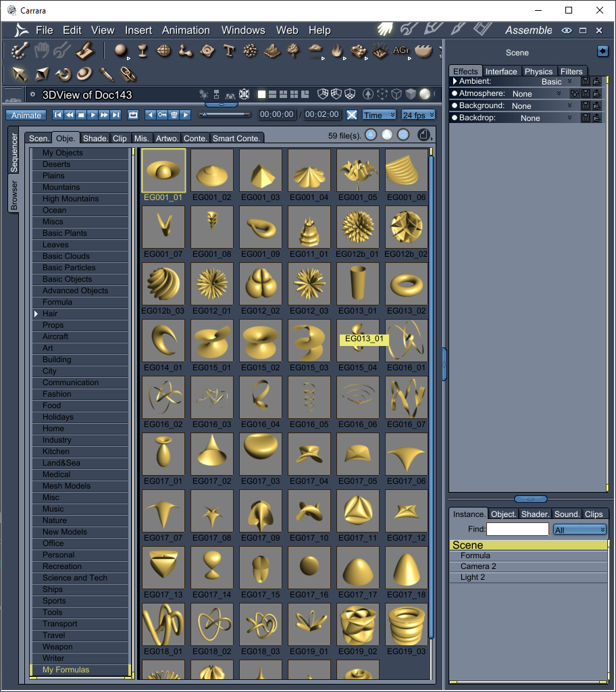Select the Move/Selection arrow tool
The width and height of the screenshot is (616, 692).
20,74
